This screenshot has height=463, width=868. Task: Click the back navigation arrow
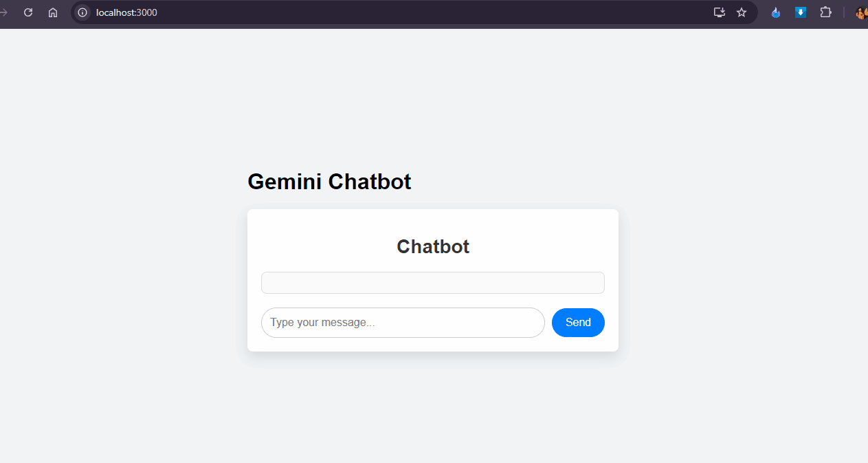click(x=5, y=12)
